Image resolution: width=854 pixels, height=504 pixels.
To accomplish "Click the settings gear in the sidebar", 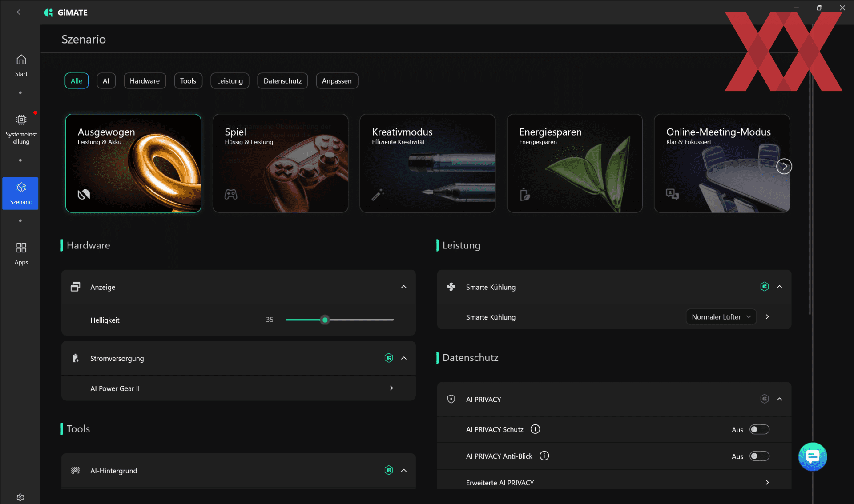I will (x=20, y=497).
